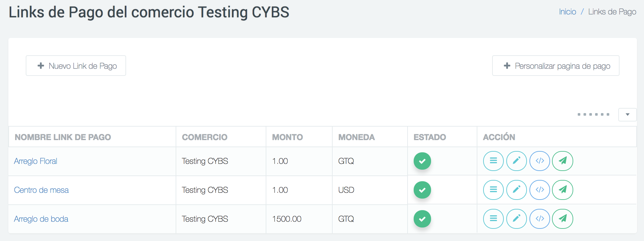Edit Arreglo de boda with pencil icon
Viewport: 644px width, 241px height.
(x=516, y=219)
